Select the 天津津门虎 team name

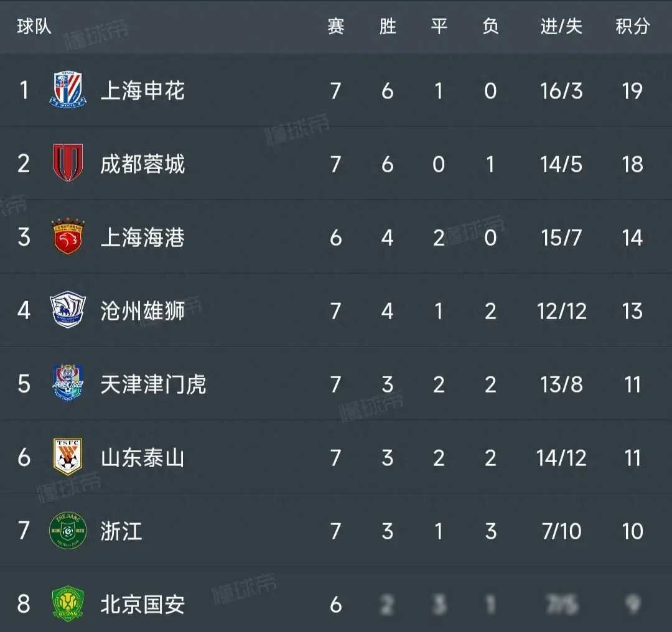(x=153, y=384)
